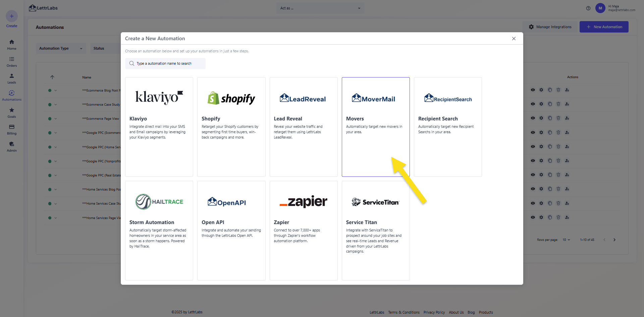
Task: Open the Terms & Conditions footer link
Action: 404,312
